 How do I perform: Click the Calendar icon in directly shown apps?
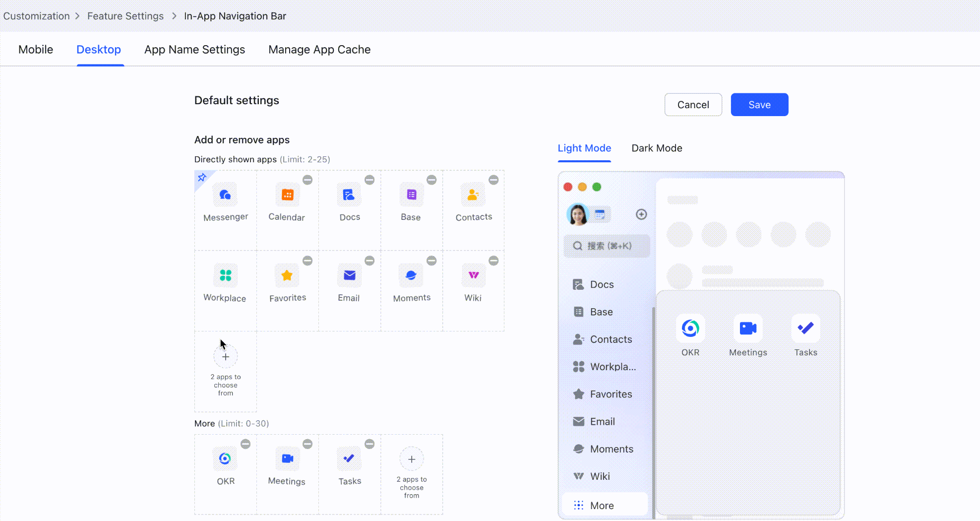(x=287, y=195)
